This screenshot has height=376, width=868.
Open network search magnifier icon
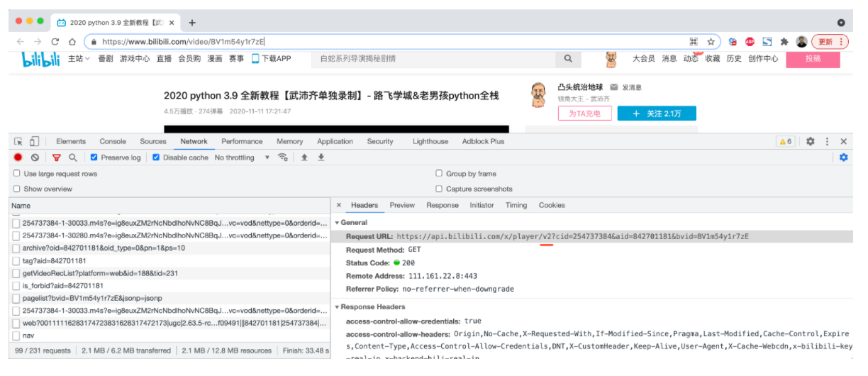tap(72, 157)
